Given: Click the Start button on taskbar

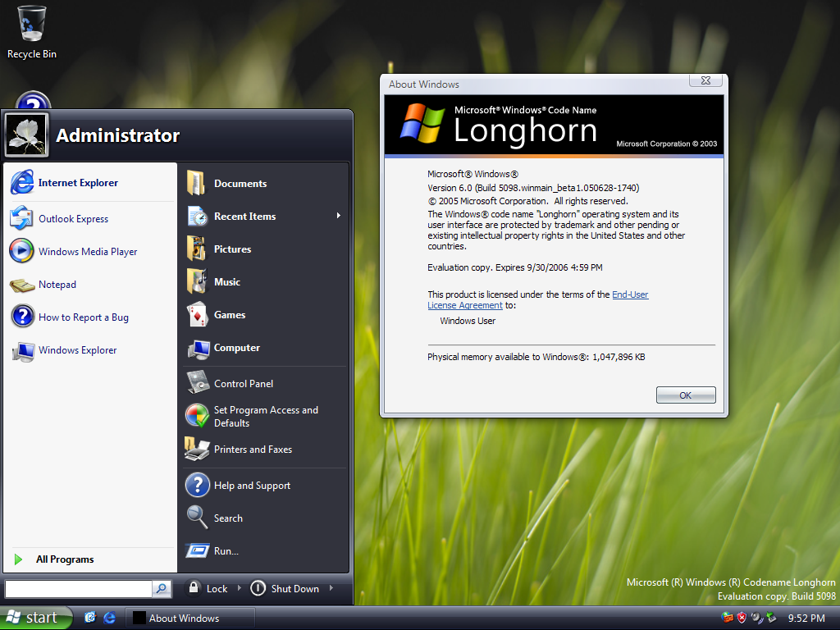Looking at the screenshot, I should coord(35,618).
